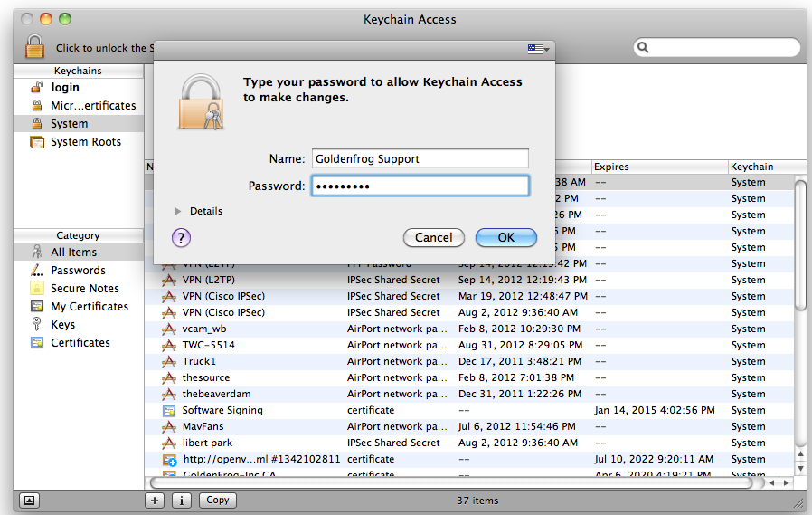
Task: Click the horizontal scroll right arrow
Action: coord(787,483)
